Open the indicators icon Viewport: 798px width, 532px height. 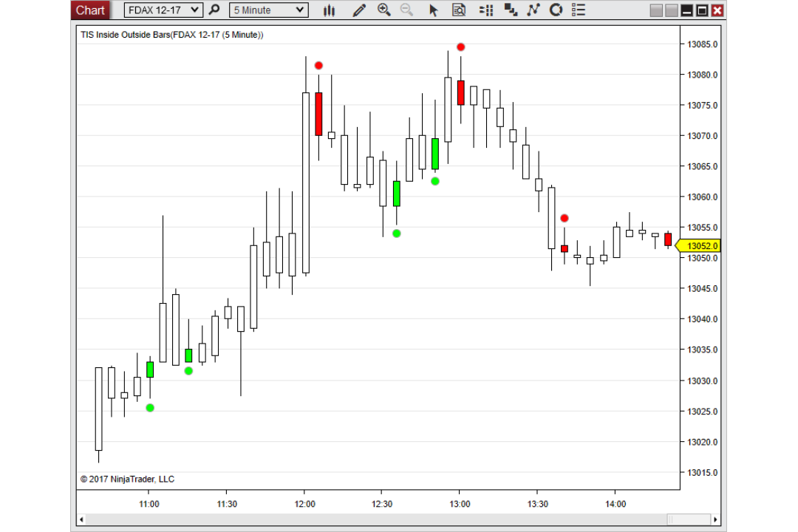(x=533, y=10)
